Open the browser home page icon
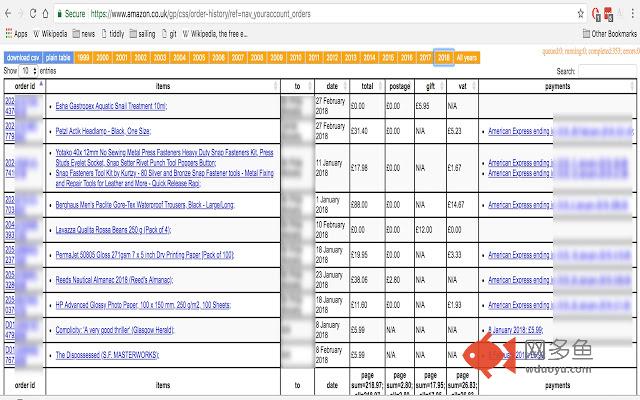Viewport: 640px width, 400px height. (x=46, y=13)
